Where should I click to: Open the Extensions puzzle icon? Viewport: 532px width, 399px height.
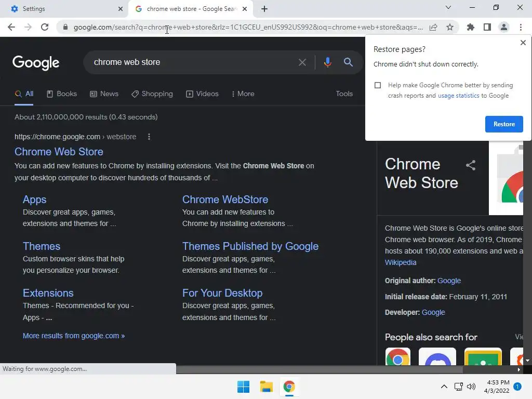pyautogui.click(x=471, y=27)
